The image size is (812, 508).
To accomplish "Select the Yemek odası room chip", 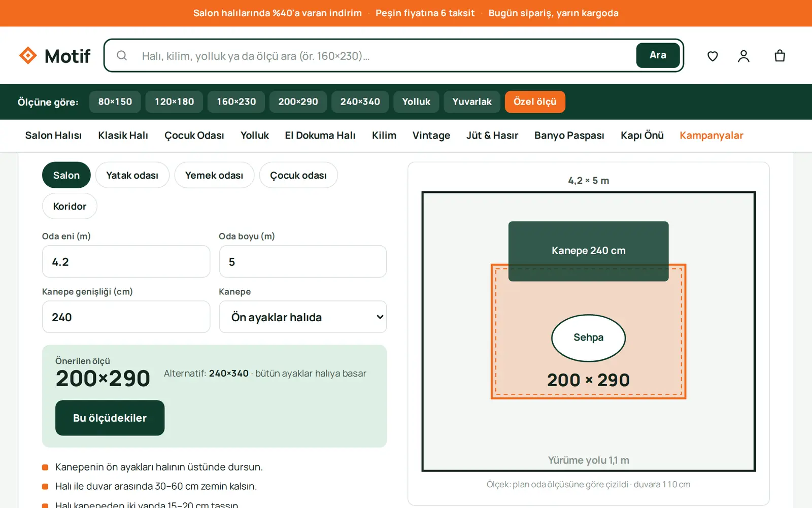I will (x=214, y=175).
